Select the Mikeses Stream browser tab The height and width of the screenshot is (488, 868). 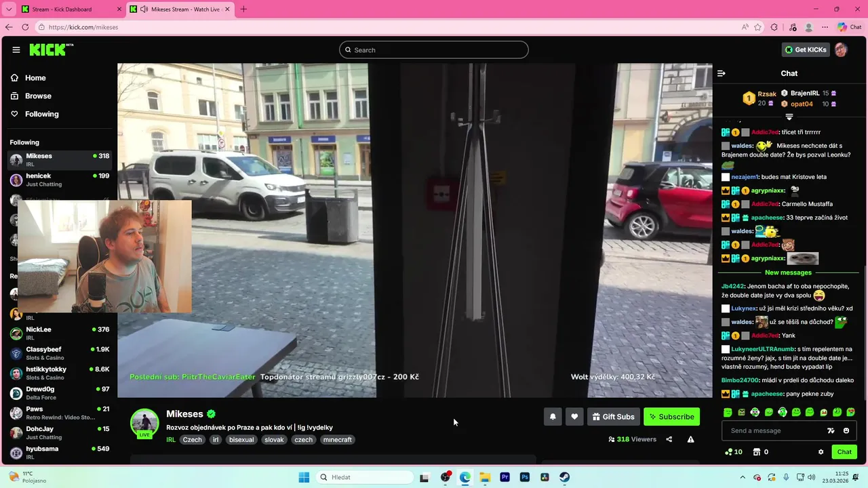pos(180,9)
